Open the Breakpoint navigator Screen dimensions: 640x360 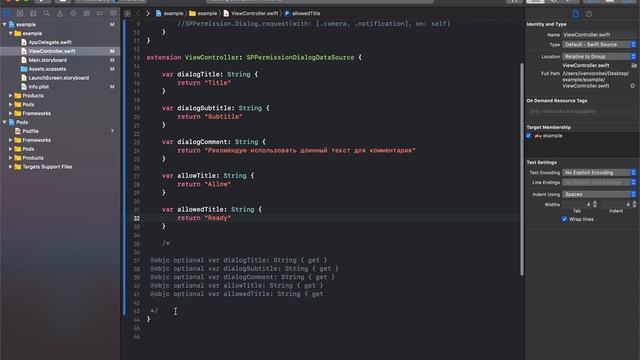[100, 13]
